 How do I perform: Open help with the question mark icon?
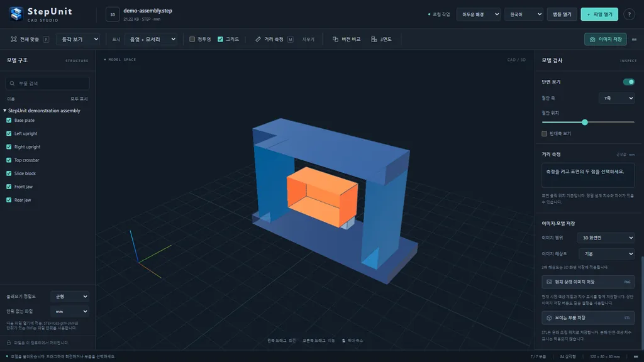pos(629,14)
